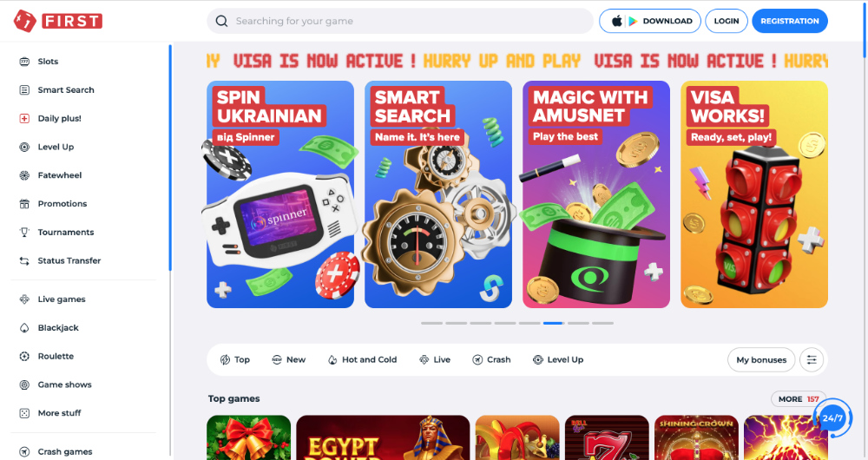This screenshot has height=460, width=868.
Task: Select the active blue carousel indicator
Action: 553,323
